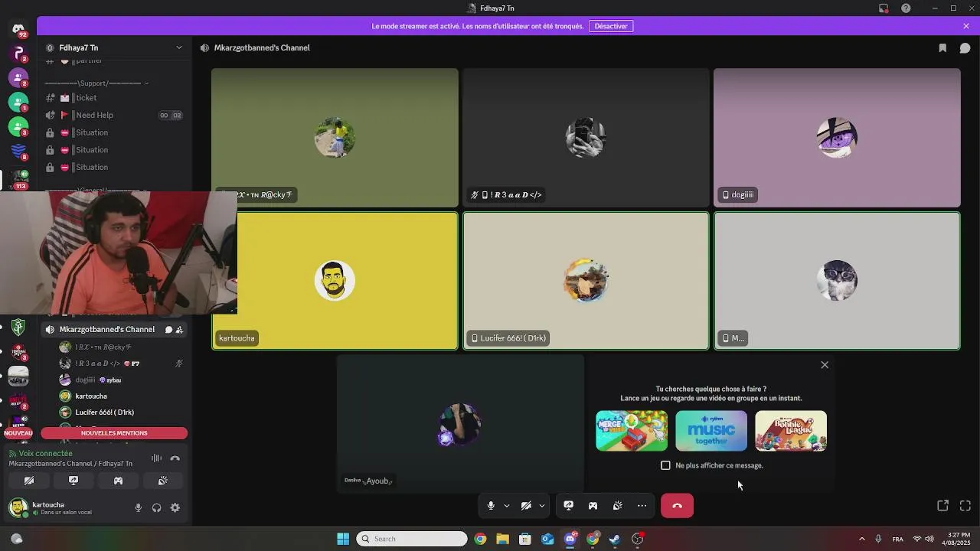Select the second Situation locked channel
The width and height of the screenshot is (980, 551).
click(x=115, y=150)
